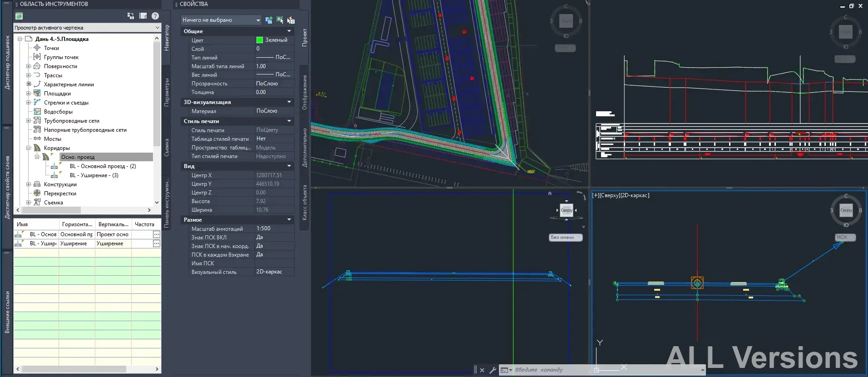868x377 pixels.
Task: Click the Площадки sites icon
Action: tap(37, 93)
